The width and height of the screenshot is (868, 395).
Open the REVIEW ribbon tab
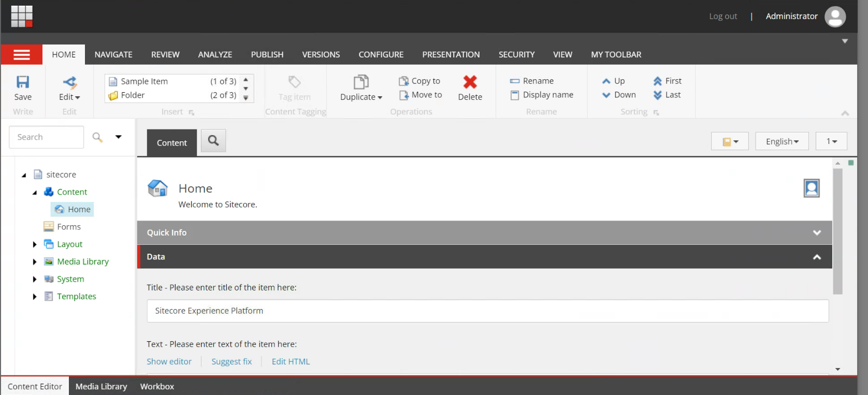pos(165,54)
